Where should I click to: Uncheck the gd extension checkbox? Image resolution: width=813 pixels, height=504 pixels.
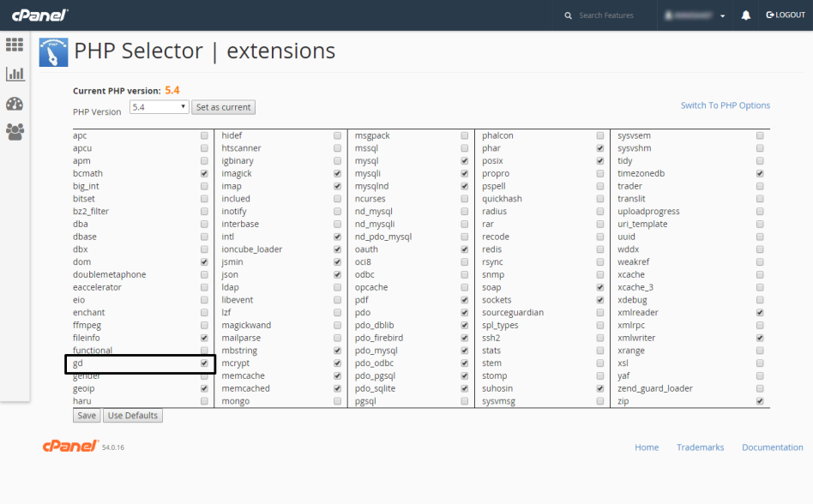point(204,363)
